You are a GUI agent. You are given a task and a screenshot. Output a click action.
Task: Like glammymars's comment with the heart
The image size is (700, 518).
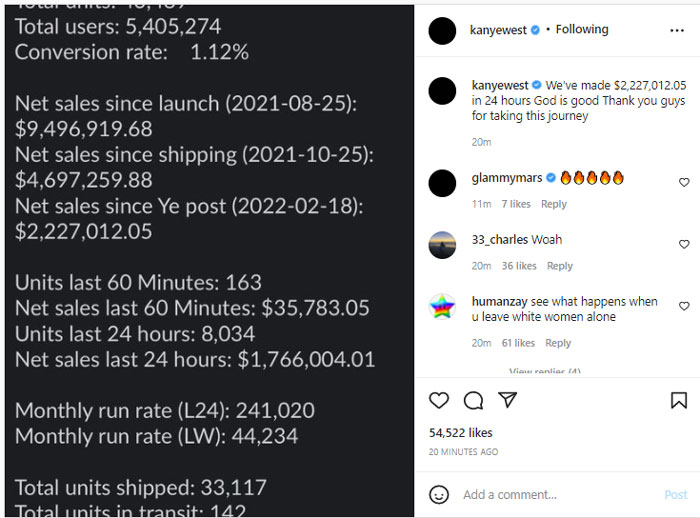pos(684,183)
